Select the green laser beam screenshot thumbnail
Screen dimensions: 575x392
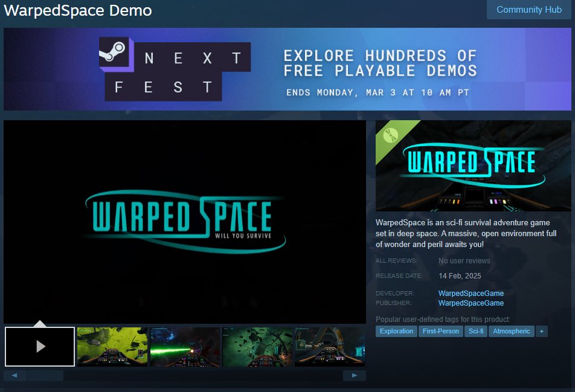click(x=185, y=347)
